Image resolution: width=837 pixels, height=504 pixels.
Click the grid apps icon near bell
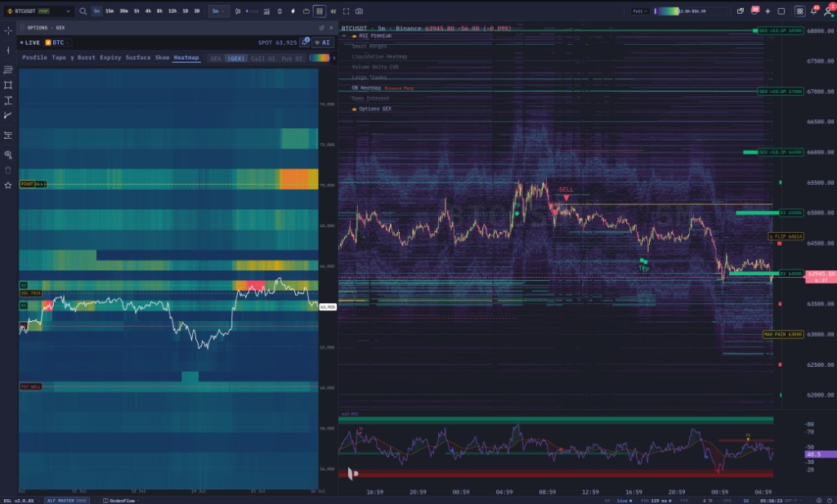click(x=799, y=11)
